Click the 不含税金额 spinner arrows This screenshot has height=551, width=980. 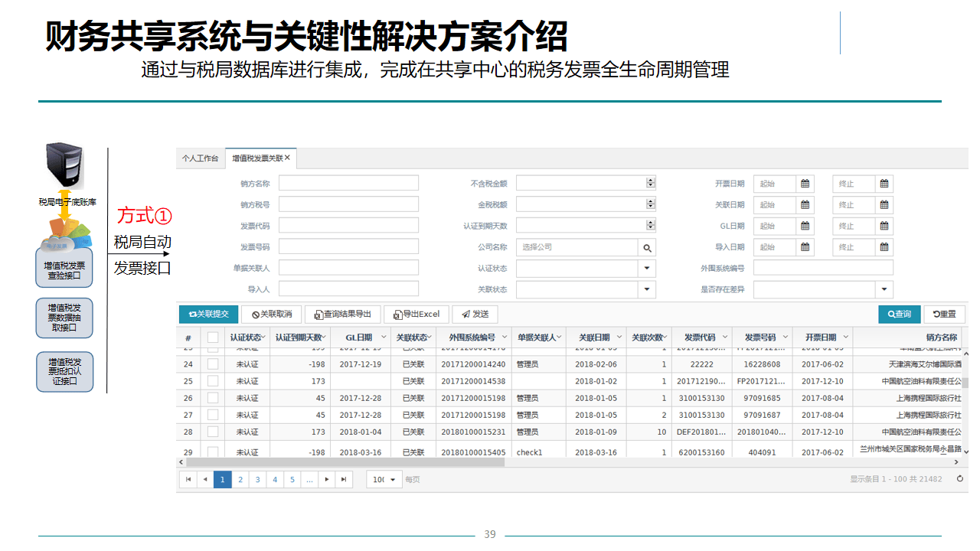[651, 183]
